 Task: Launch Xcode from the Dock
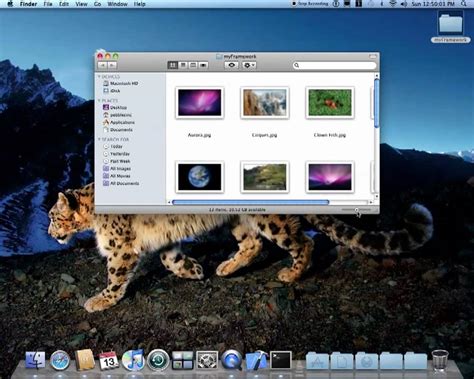pyautogui.click(x=256, y=360)
